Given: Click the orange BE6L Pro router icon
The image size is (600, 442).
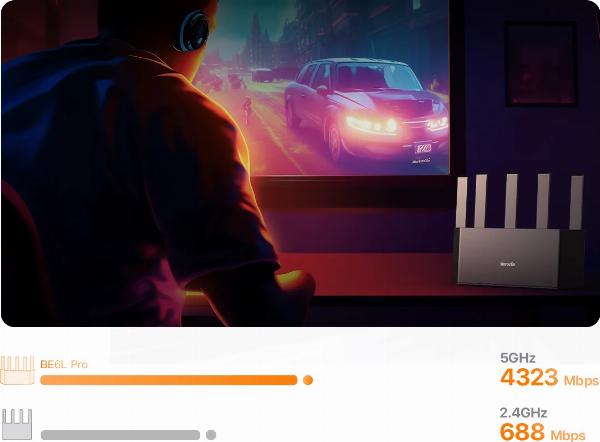Looking at the screenshot, I should click(17, 370).
